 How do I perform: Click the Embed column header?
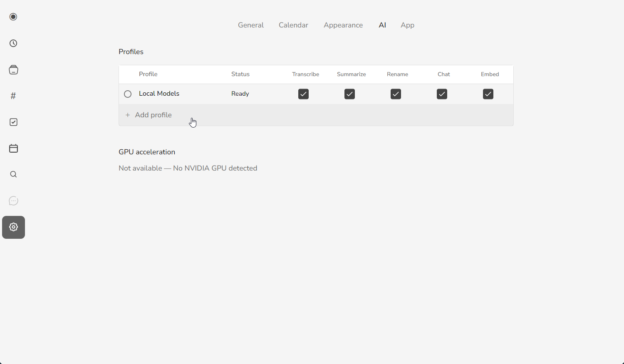pyautogui.click(x=490, y=74)
